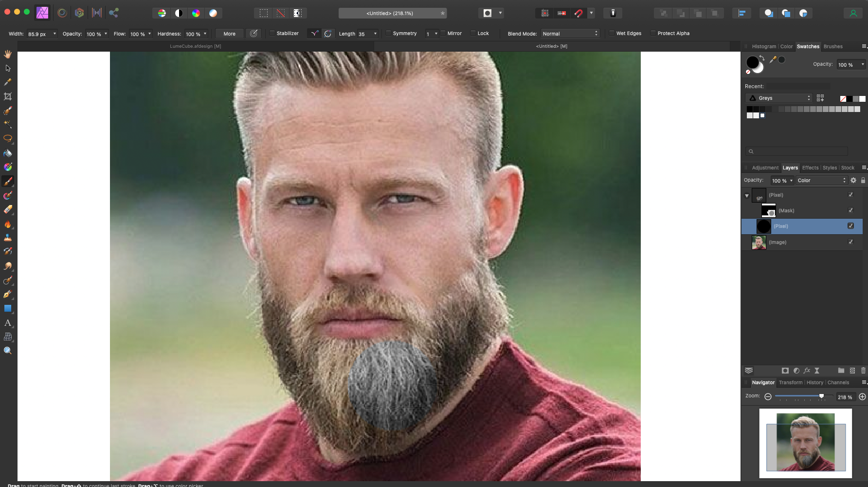This screenshot has width=868, height=487.
Task: Select the View hand tool
Action: pos(8,54)
